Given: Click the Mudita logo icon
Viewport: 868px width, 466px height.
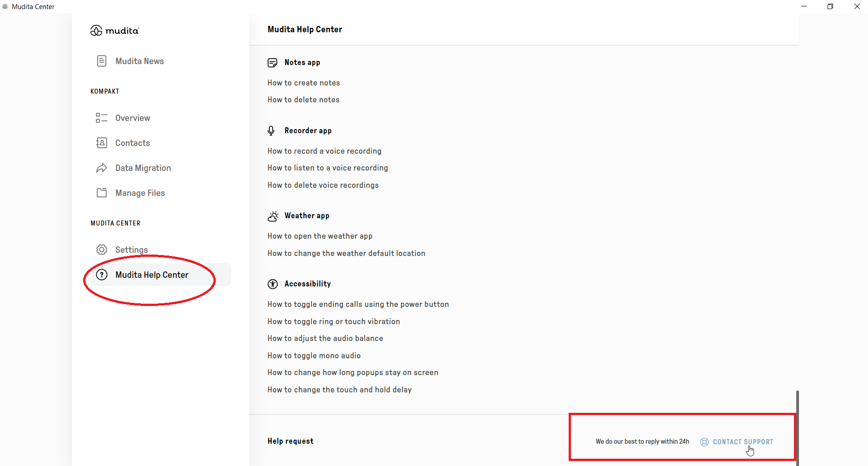Looking at the screenshot, I should [96, 30].
